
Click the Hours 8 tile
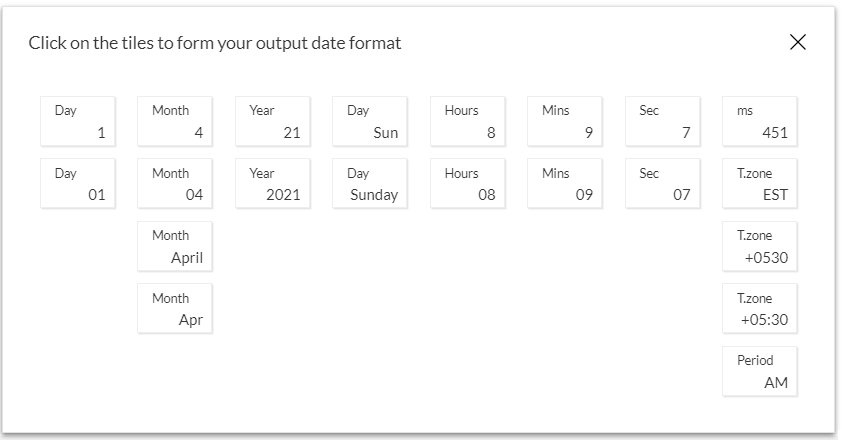click(468, 121)
